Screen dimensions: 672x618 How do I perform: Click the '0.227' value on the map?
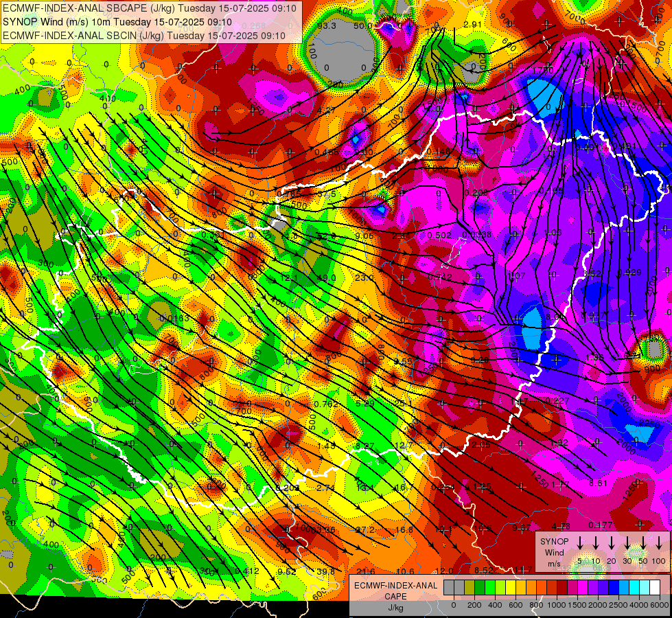pyautogui.click(x=557, y=400)
